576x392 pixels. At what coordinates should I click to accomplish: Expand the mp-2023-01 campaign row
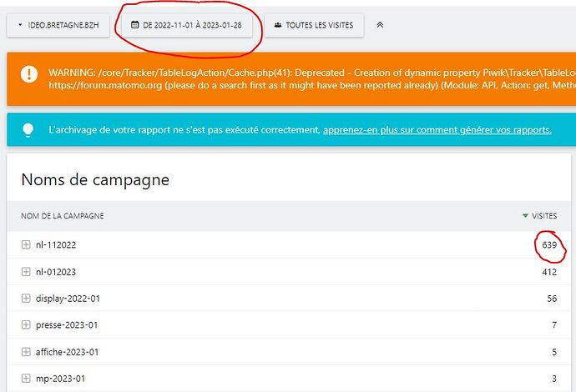coord(26,378)
